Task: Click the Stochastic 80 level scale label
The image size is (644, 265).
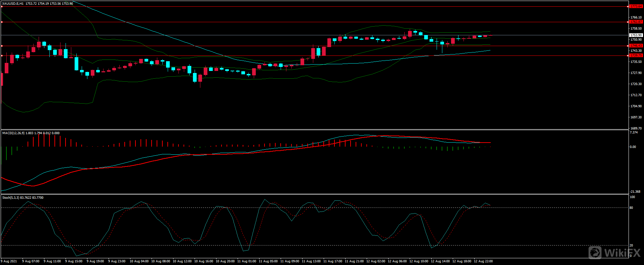Action: [x=631, y=208]
